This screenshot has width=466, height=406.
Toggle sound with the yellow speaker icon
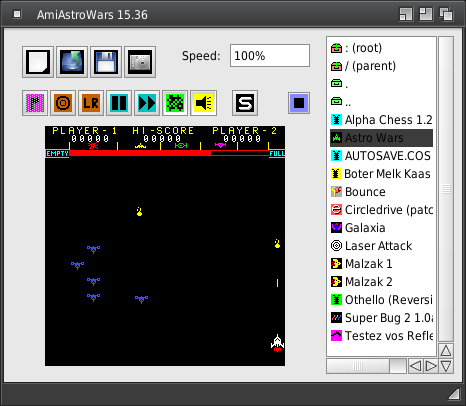point(203,103)
